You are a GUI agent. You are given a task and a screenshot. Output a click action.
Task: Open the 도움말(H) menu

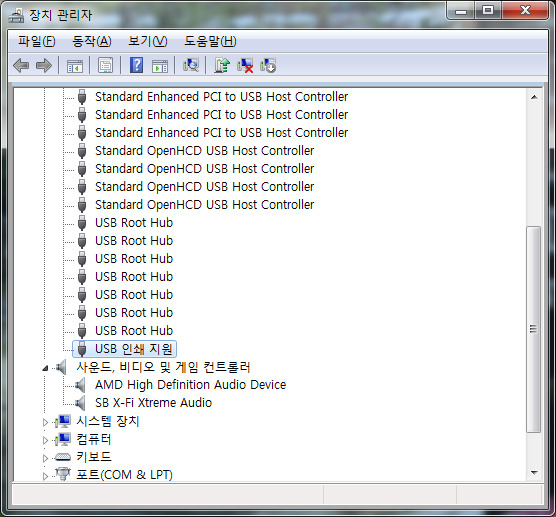[x=210, y=41]
